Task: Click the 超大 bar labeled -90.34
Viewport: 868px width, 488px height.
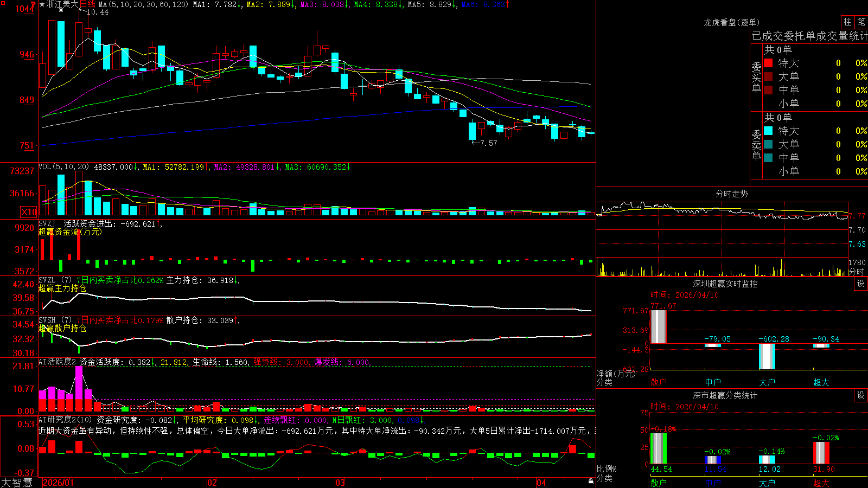Action: click(821, 345)
